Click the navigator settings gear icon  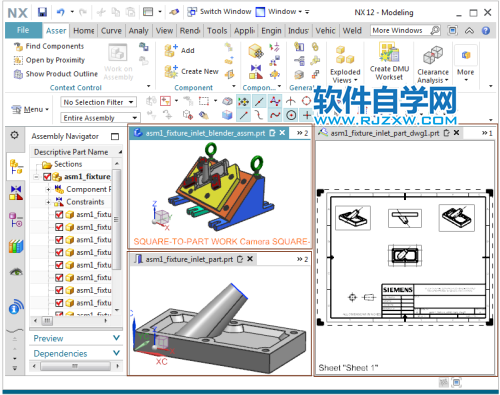(14, 135)
